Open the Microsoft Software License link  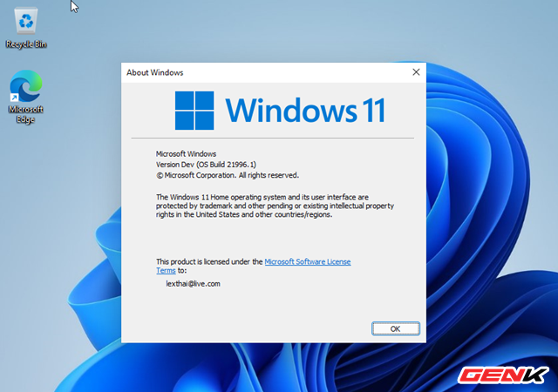[x=308, y=262]
